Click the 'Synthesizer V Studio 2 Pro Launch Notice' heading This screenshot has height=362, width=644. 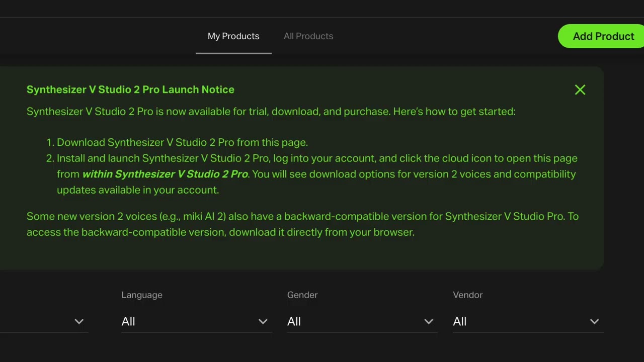click(x=130, y=89)
